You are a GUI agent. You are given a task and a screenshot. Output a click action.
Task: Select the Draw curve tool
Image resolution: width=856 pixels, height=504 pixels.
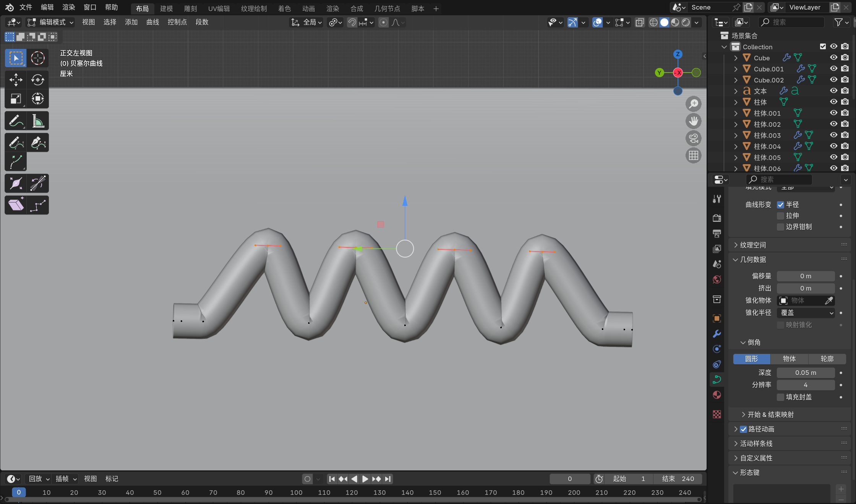16,143
